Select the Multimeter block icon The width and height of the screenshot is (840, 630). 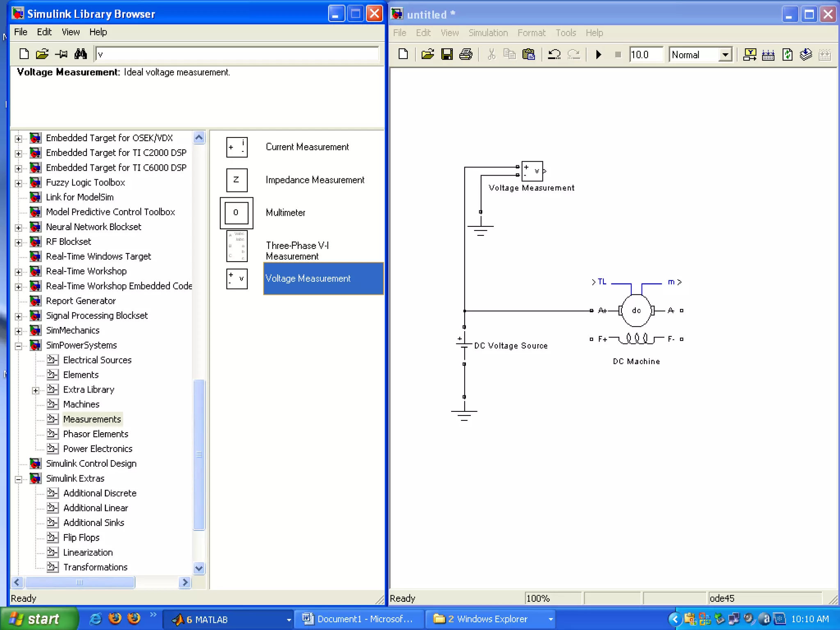[x=236, y=213]
